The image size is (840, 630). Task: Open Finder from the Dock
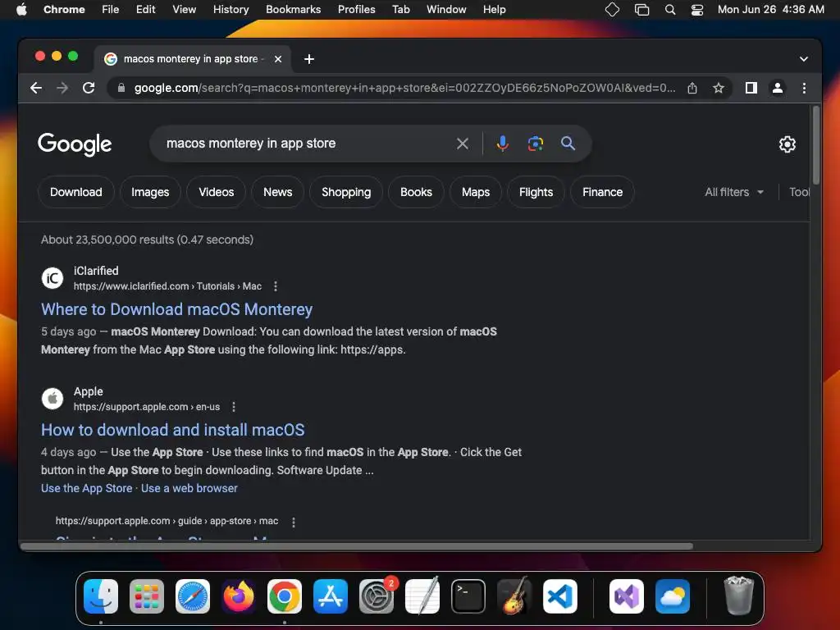point(101,596)
